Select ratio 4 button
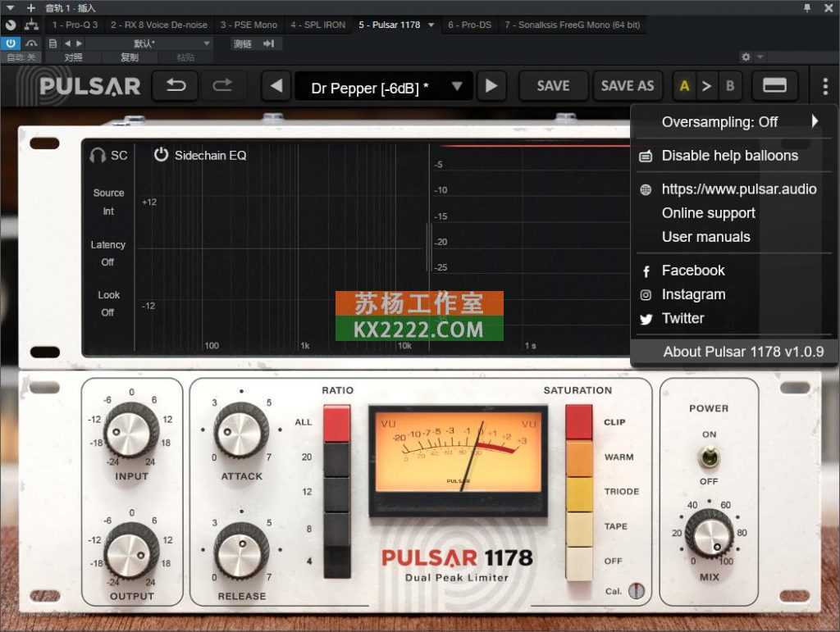840x632 pixels. point(337,562)
